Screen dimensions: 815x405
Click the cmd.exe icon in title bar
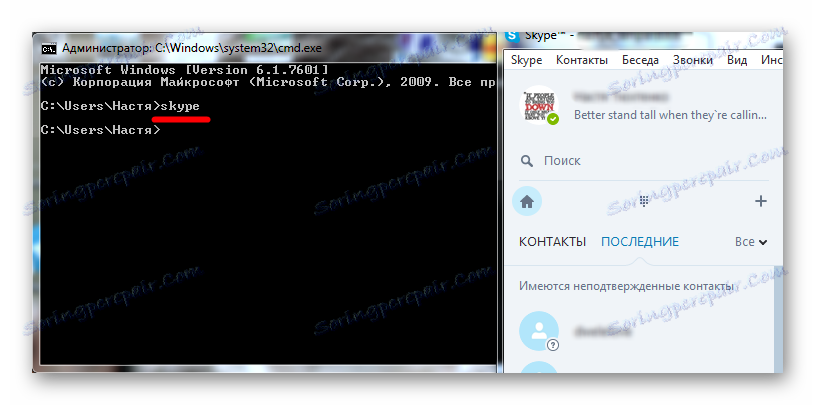[x=49, y=49]
